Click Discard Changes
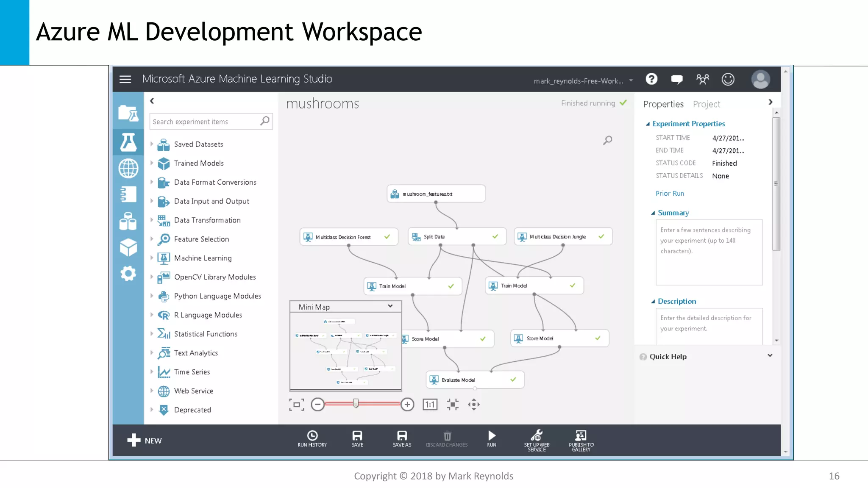Viewport: 868px width, 488px height. [447, 439]
